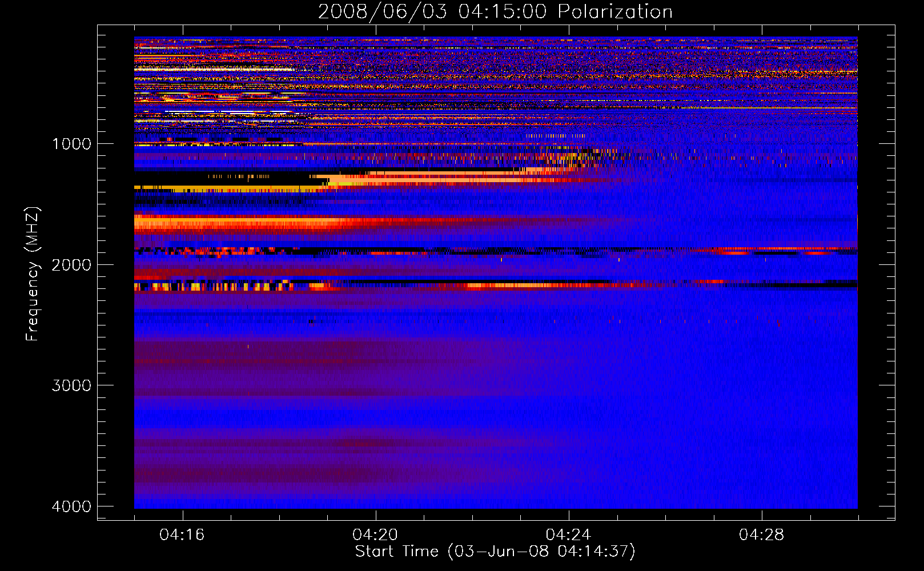Click the 04:20 time tick label

click(x=375, y=535)
